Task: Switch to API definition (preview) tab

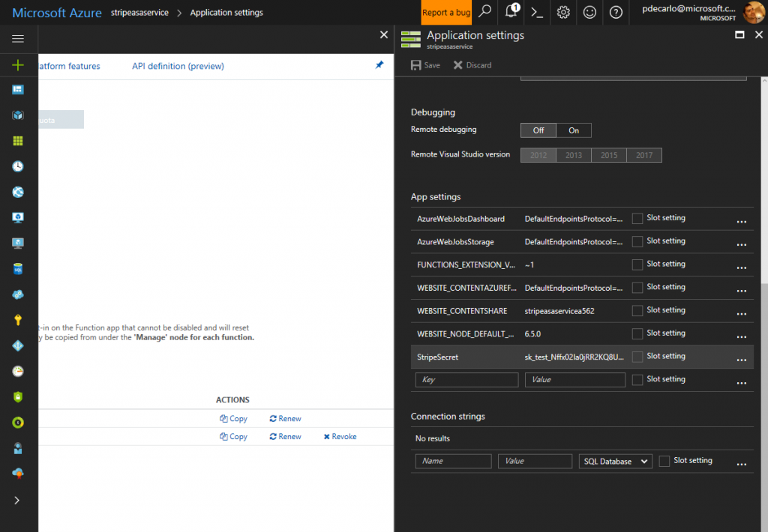Action: (178, 66)
